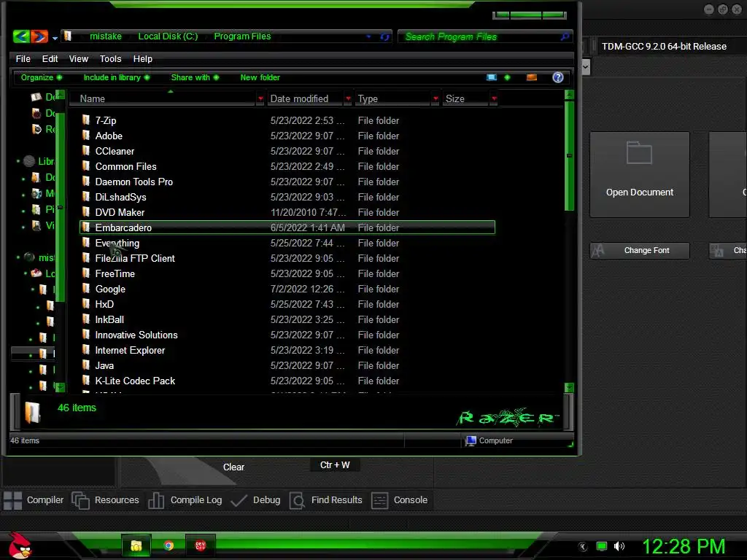Select the Adobe folder icon
Image resolution: width=747 pixels, height=560 pixels.
[86, 135]
